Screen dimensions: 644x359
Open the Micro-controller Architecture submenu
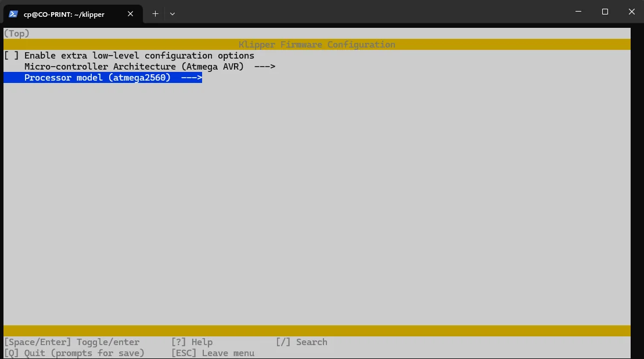click(x=149, y=67)
